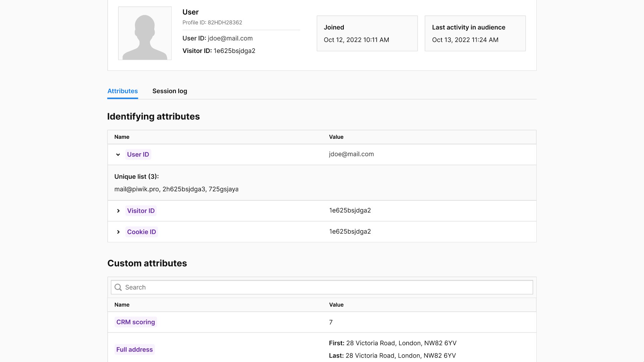Click the Cookie ID attribute tag
This screenshot has height=362, width=644.
[x=141, y=232]
